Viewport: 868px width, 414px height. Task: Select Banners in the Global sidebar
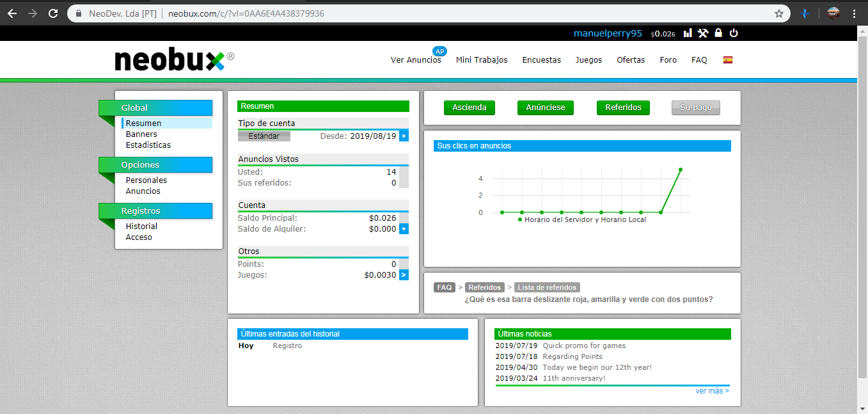[141, 134]
